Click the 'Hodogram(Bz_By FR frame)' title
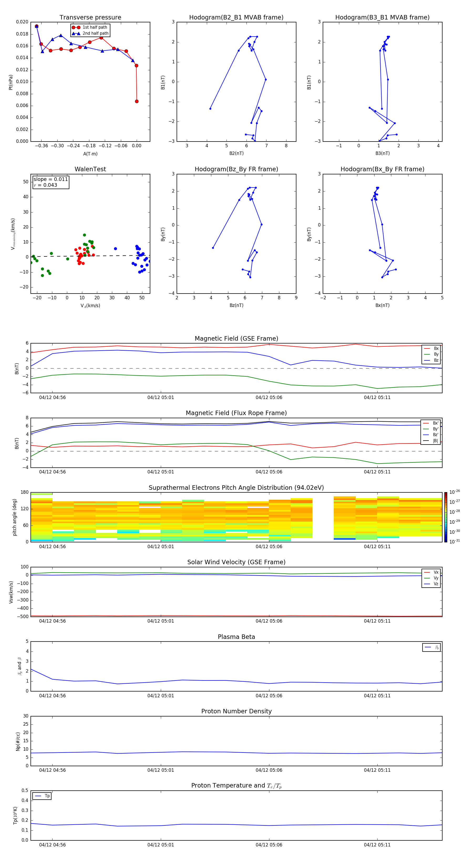The width and height of the screenshot is (473, 868). [236, 169]
